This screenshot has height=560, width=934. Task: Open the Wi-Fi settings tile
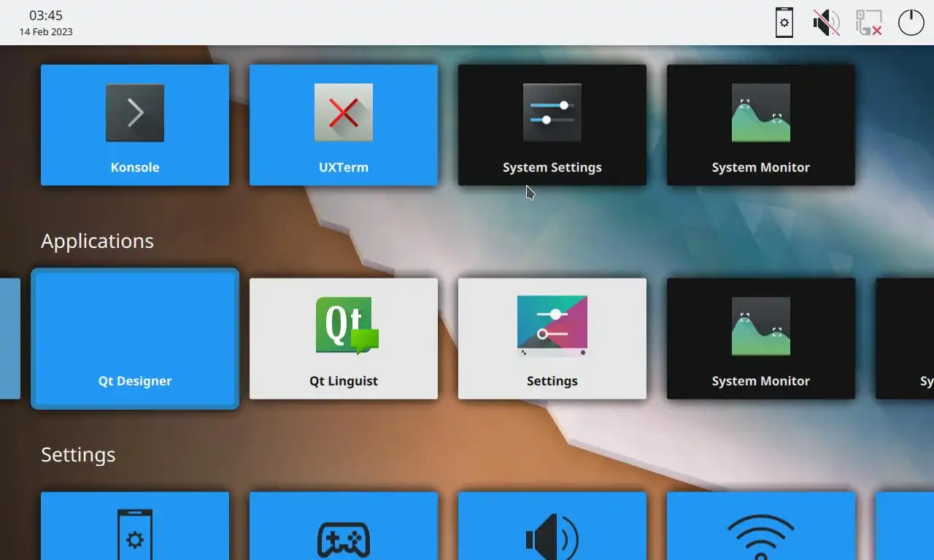pyautogui.click(x=761, y=526)
